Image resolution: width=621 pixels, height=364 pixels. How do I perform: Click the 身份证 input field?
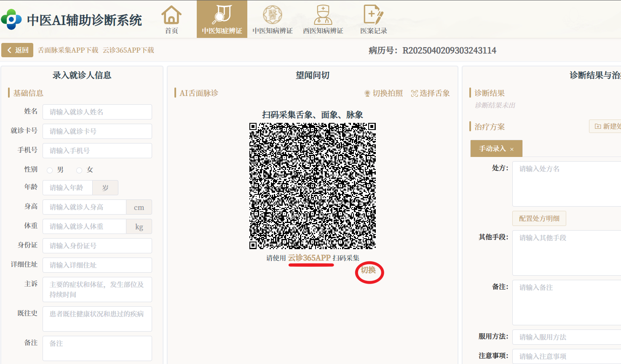coord(97,246)
